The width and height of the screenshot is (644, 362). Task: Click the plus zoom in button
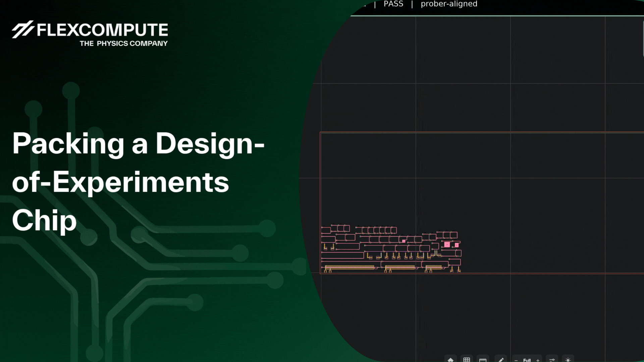pos(538,360)
